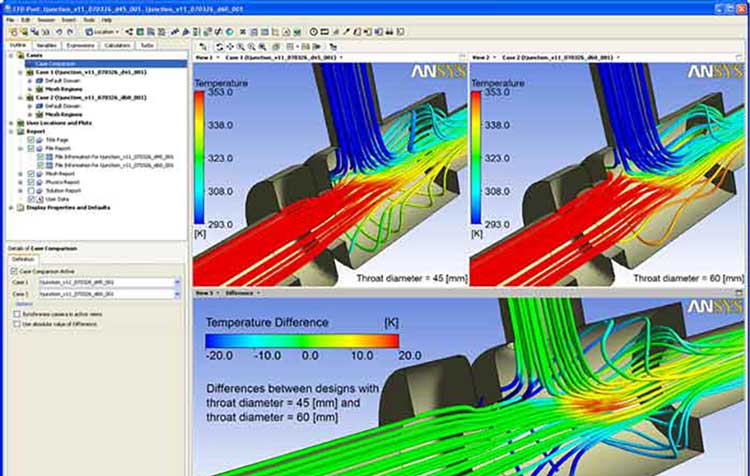Click the Title Page report item

tap(50, 139)
